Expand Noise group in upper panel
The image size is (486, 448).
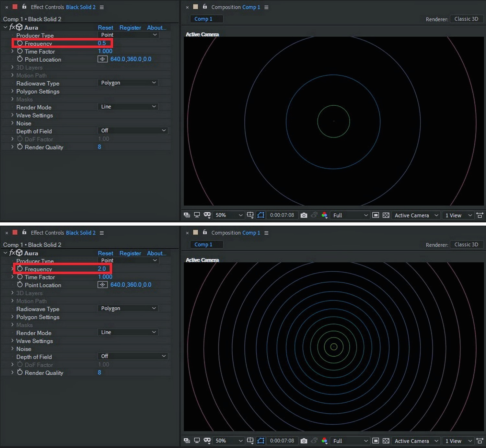[x=12, y=123]
